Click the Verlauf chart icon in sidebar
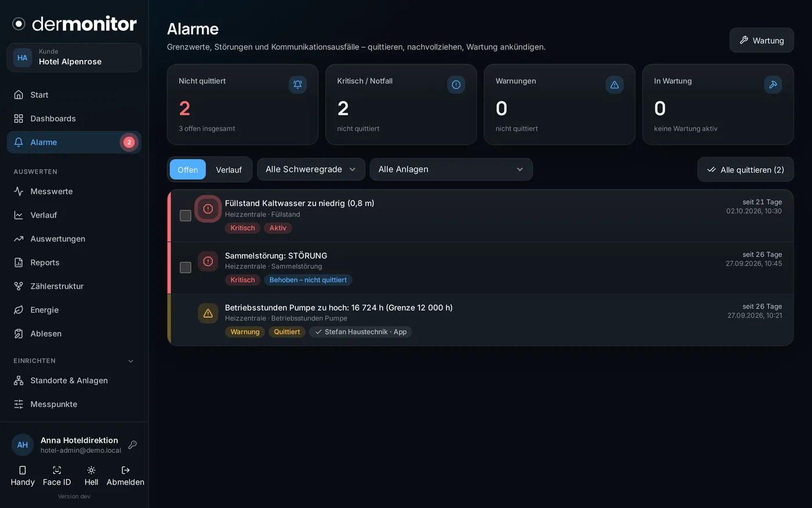812x508 pixels. point(19,215)
